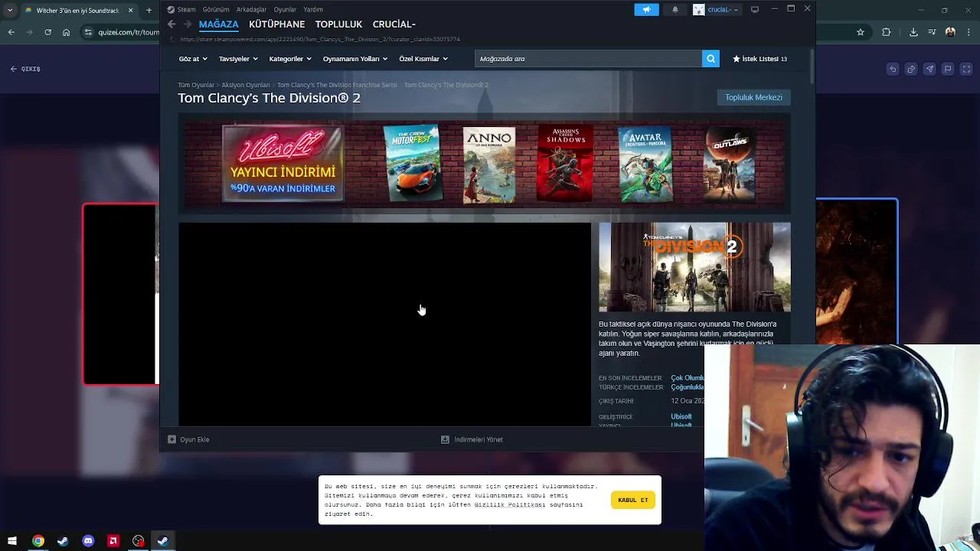The width and height of the screenshot is (980, 551).
Task: Expand the Kategoriler dropdown
Action: click(x=290, y=59)
